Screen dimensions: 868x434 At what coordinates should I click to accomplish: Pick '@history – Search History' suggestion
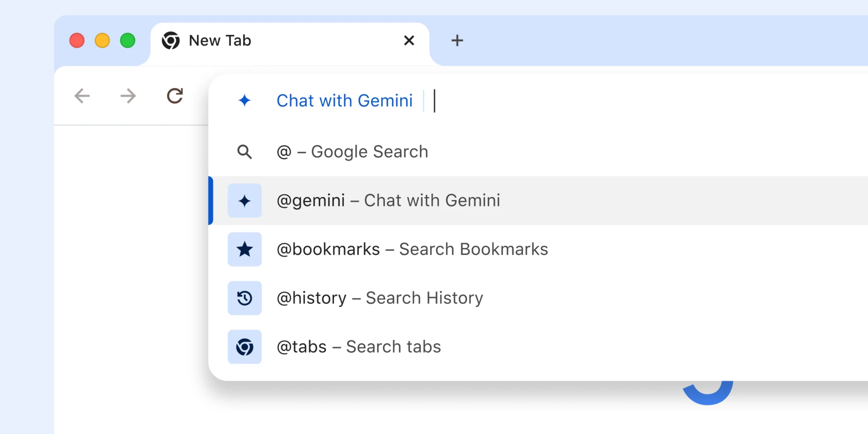pyautogui.click(x=380, y=298)
